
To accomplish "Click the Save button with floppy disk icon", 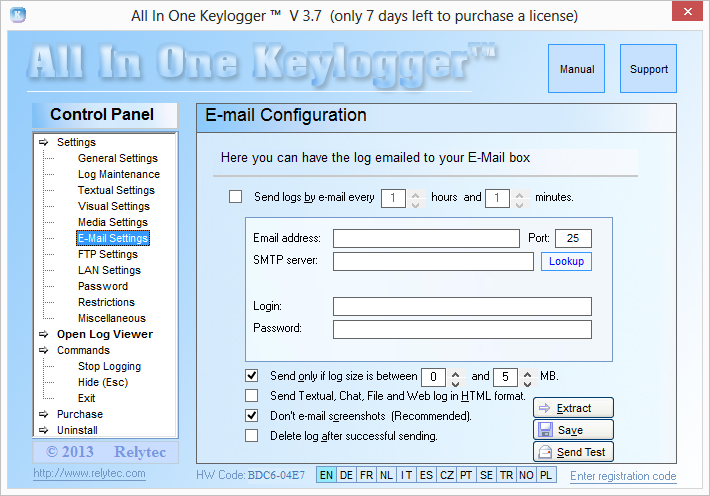I will [573, 430].
